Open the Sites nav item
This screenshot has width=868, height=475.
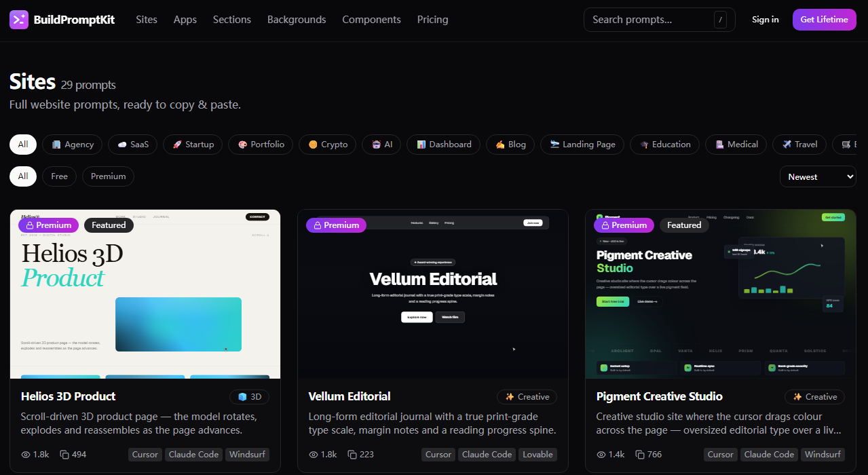point(147,20)
